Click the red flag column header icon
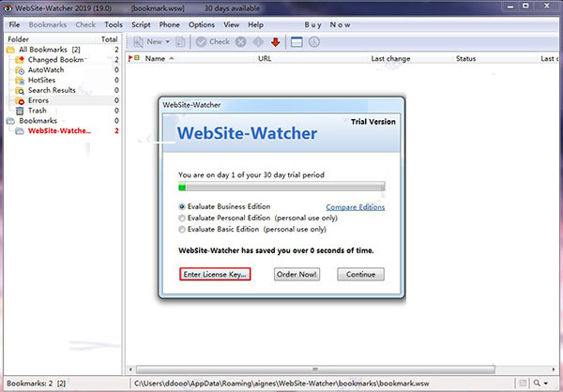The image size is (563, 392). click(x=130, y=58)
